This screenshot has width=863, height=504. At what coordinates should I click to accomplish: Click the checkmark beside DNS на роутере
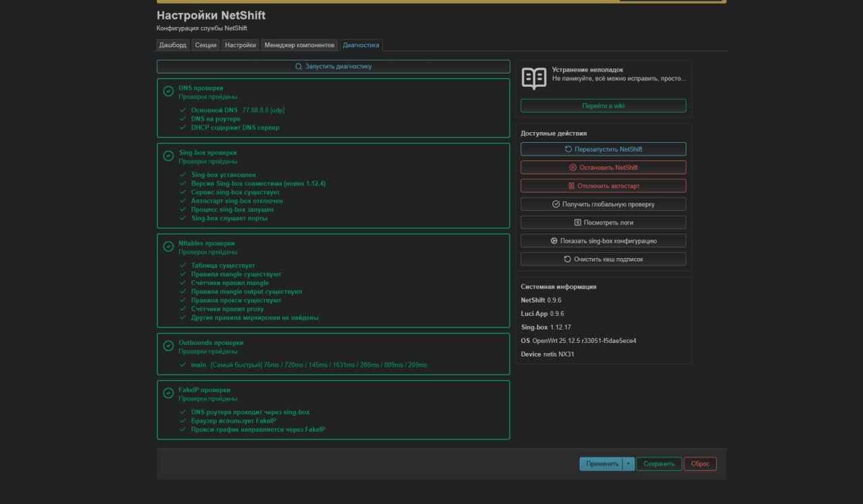pyautogui.click(x=183, y=119)
